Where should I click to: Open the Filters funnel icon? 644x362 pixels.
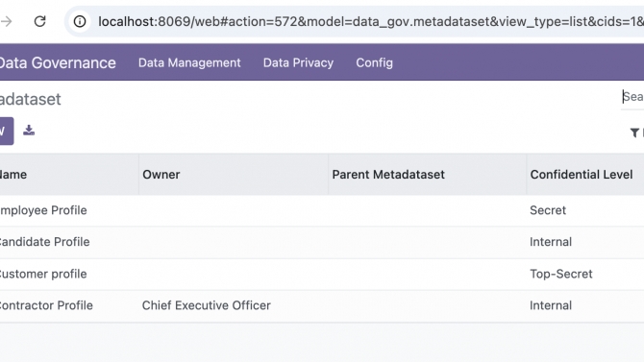coord(634,133)
